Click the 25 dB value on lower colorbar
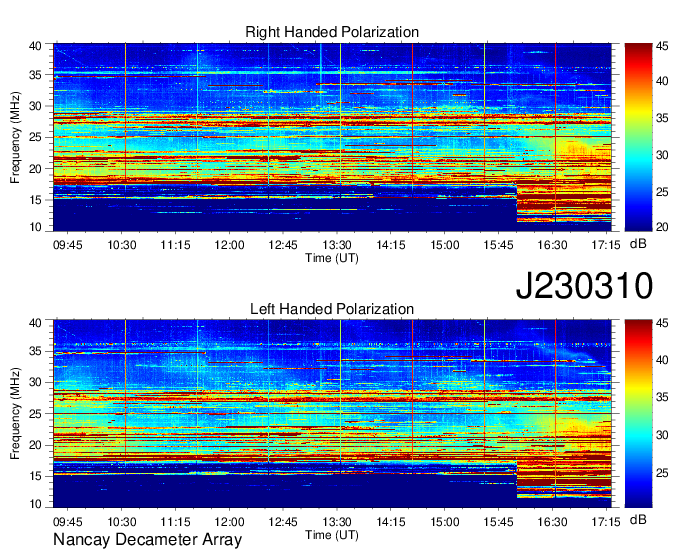The width and height of the screenshot is (680, 552). 662,473
